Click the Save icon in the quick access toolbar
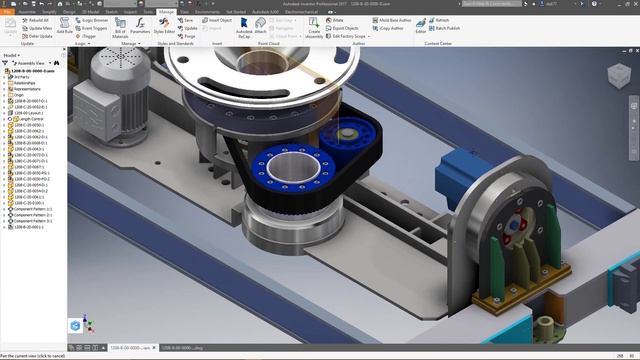This screenshot has height=360, width=640. coord(33,4)
